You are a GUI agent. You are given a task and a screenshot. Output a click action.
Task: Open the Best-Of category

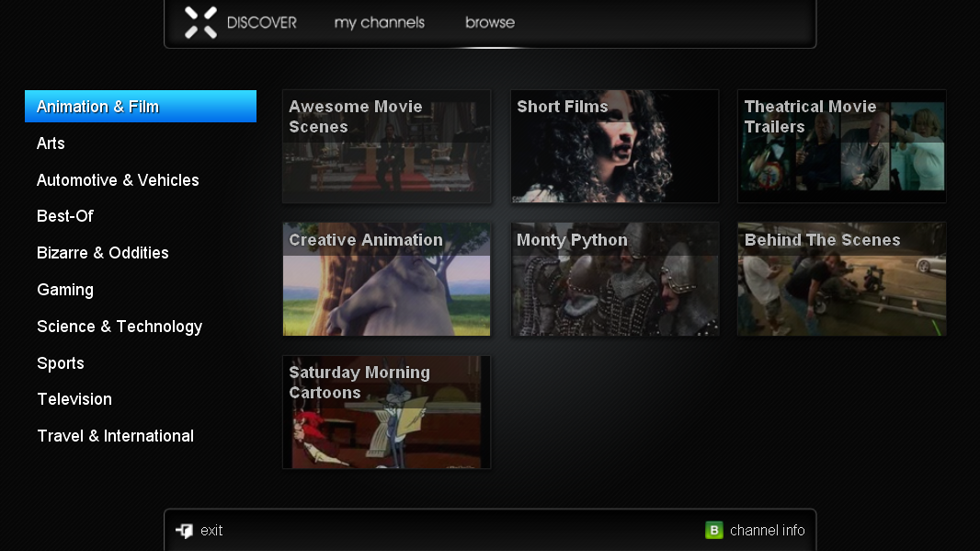click(65, 216)
